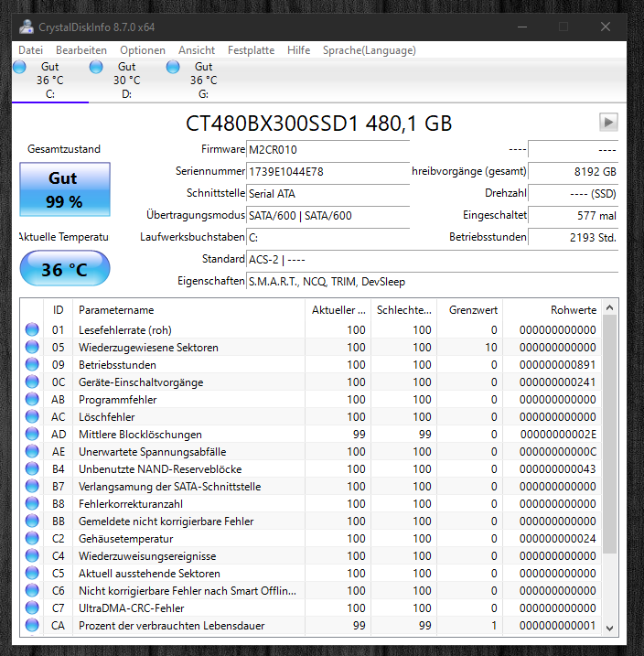Click the ID column header
This screenshot has height=656, width=644.
pos(59,310)
